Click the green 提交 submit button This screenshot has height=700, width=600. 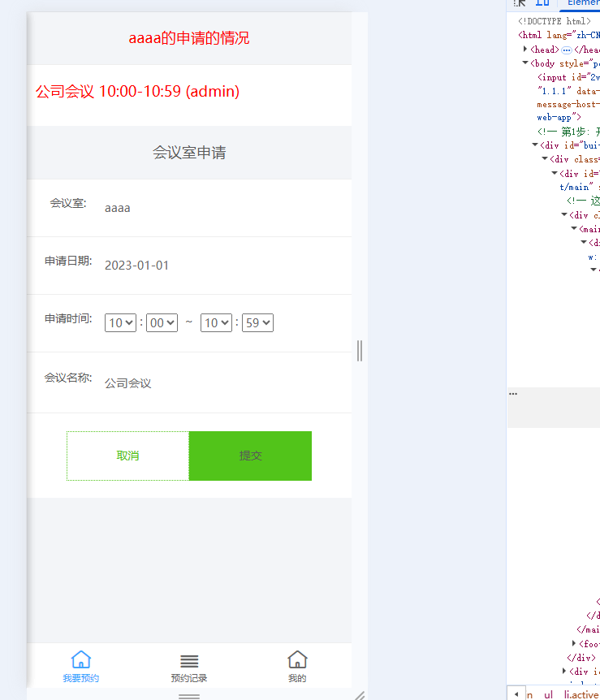point(250,456)
